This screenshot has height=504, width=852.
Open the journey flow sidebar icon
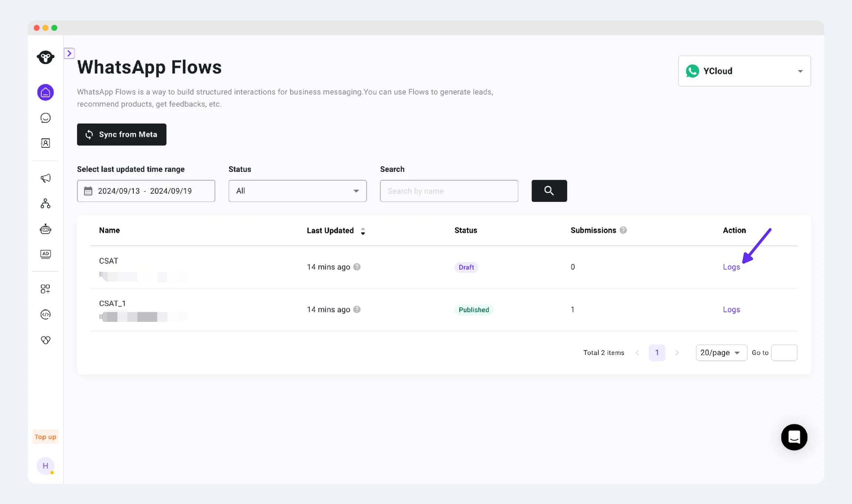click(45, 204)
